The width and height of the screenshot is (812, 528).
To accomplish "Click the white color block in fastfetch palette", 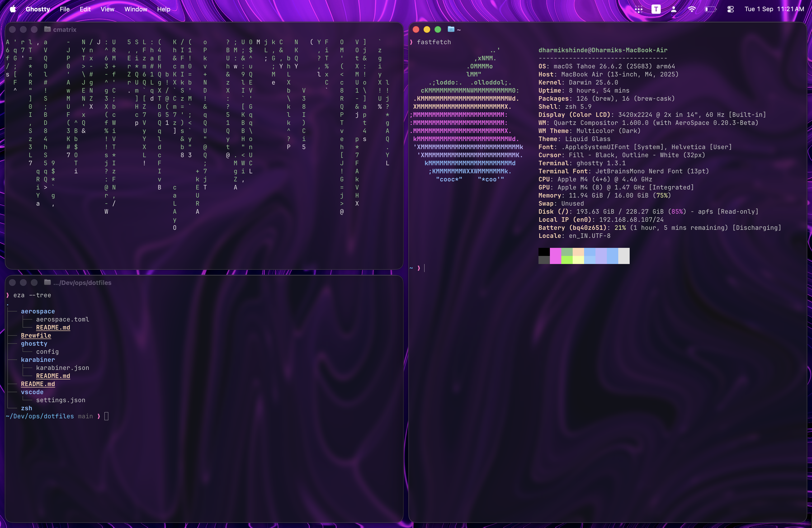I will (624, 256).
